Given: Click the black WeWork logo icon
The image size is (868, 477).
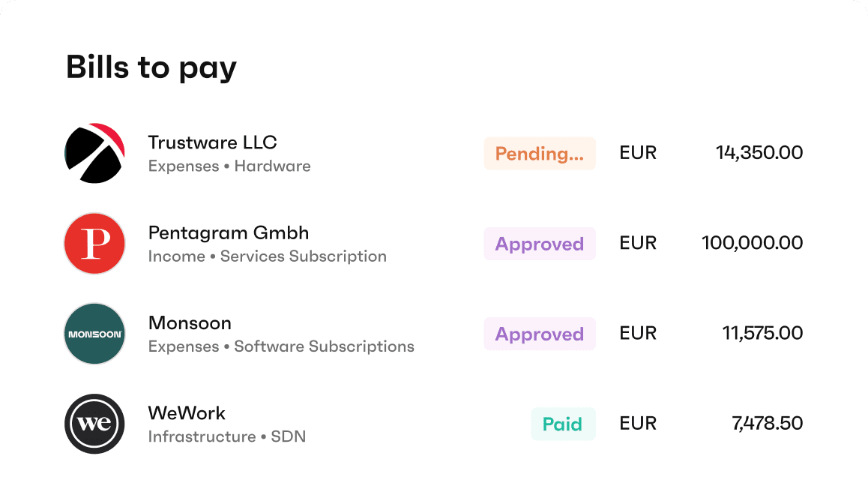Looking at the screenshot, I should (94, 424).
